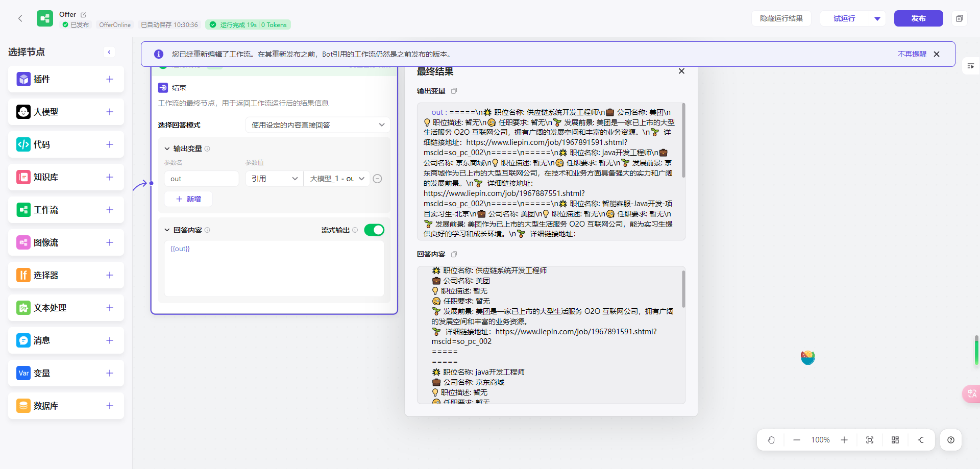Copy the 输出变量 result
This screenshot has height=469, width=980.
click(x=454, y=91)
